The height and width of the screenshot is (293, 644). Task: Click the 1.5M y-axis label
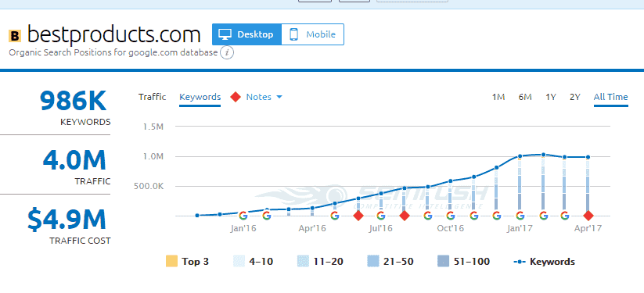click(x=153, y=127)
